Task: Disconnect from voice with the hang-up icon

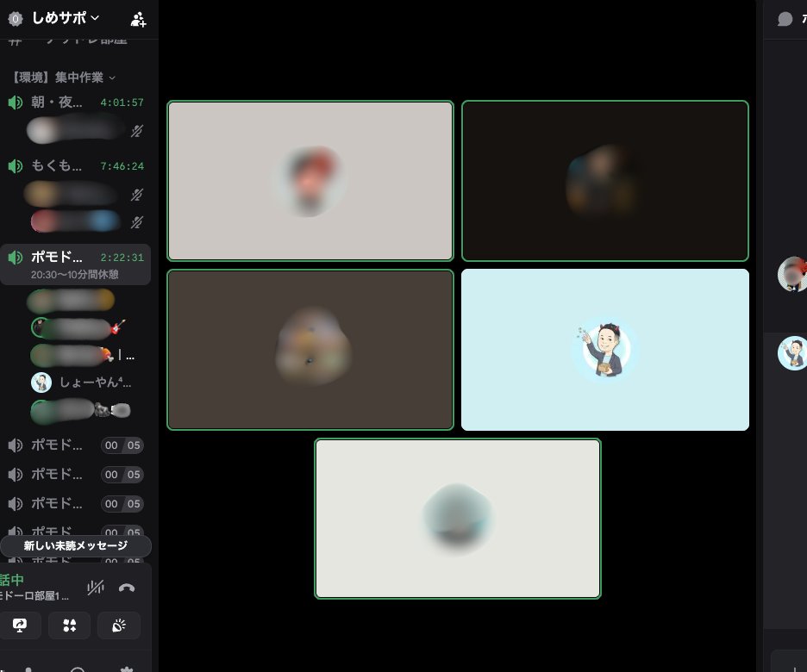Action: coord(127,588)
